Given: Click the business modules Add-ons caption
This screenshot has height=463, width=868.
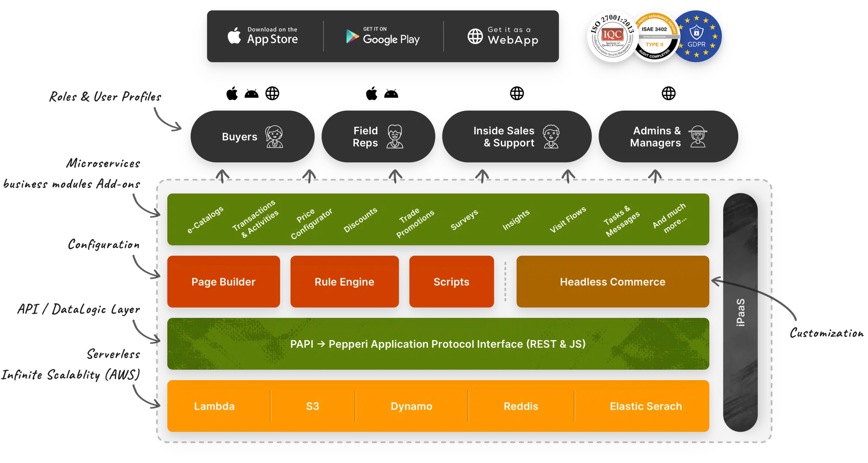Looking at the screenshot, I should pos(72,183).
